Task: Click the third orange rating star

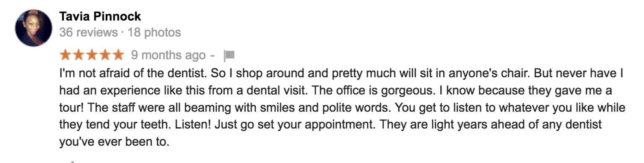Action: pos(92,55)
